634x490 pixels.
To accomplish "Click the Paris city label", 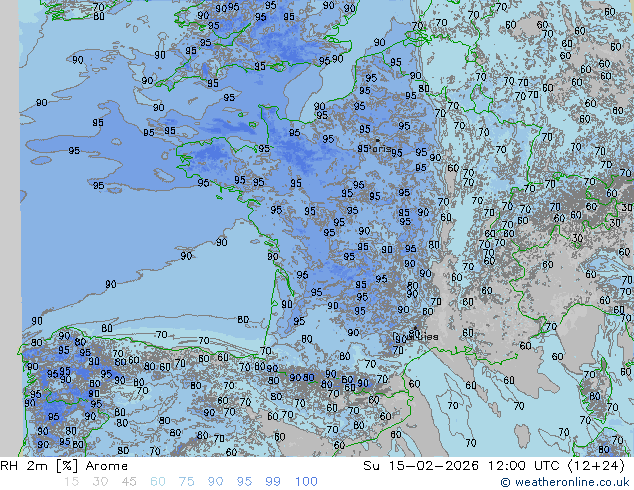I will coord(380,148).
